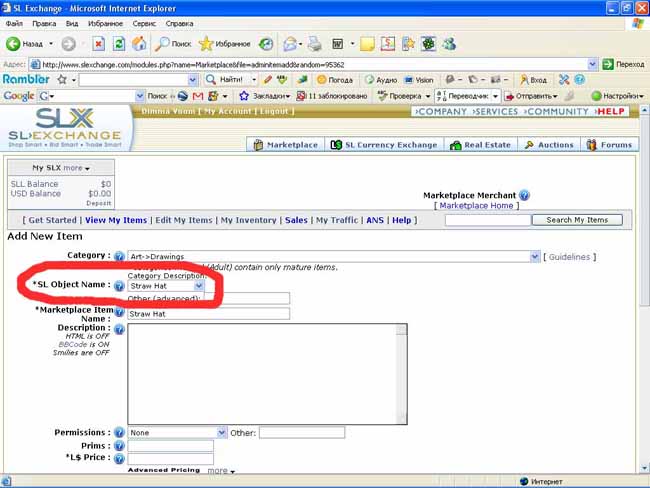Click help icon next to L$ Price
This screenshot has height=488, width=650.
click(x=119, y=459)
